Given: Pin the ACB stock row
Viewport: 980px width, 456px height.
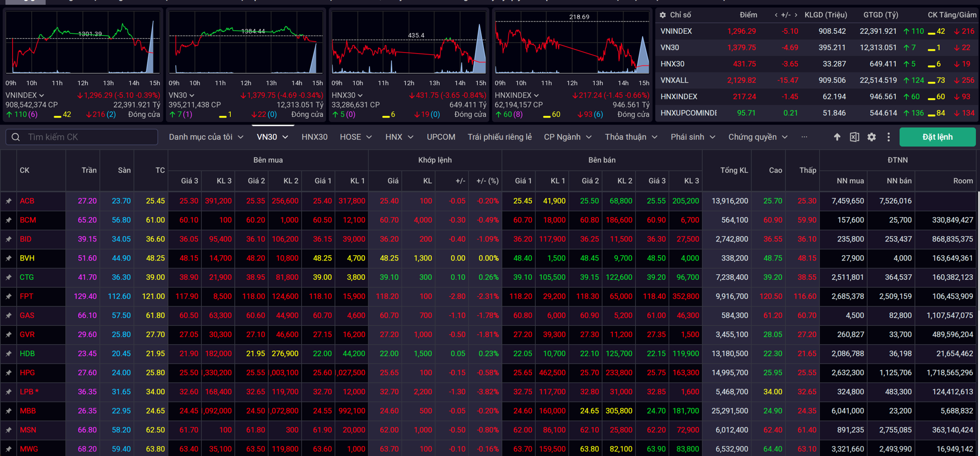Looking at the screenshot, I should [x=9, y=201].
